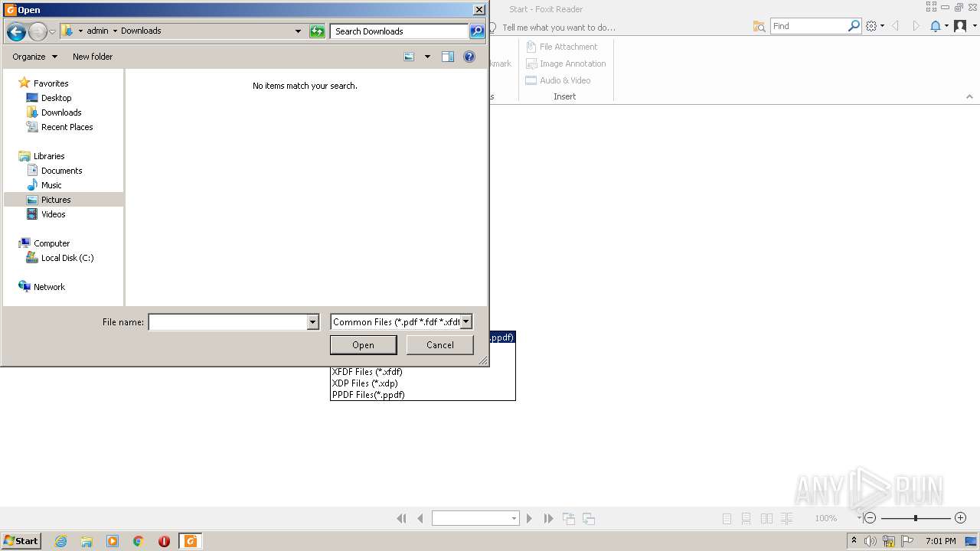
Task: Open Recent Places in navigation pane
Action: click(67, 127)
